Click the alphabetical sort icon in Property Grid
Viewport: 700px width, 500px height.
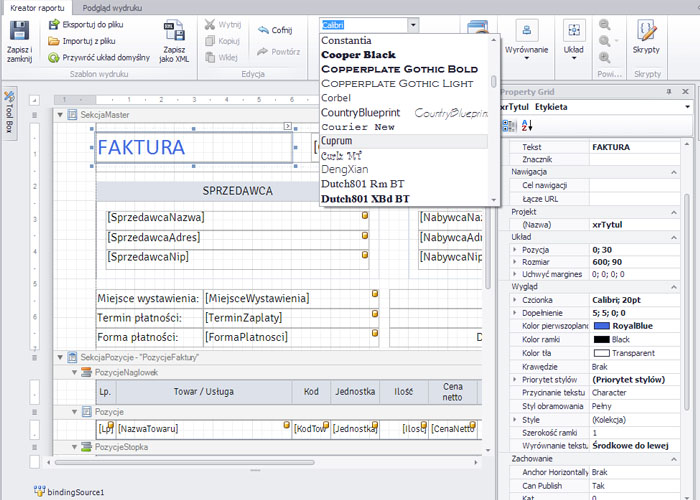tap(527, 125)
